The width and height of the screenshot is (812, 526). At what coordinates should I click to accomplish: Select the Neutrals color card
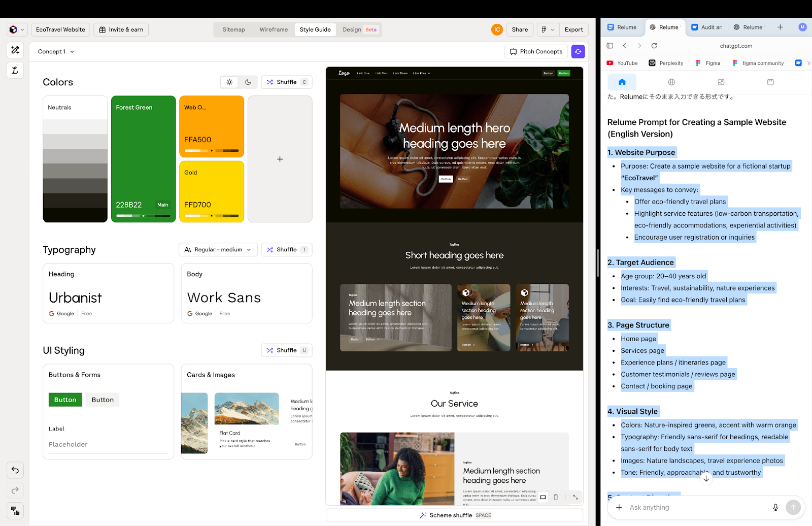[x=75, y=159]
